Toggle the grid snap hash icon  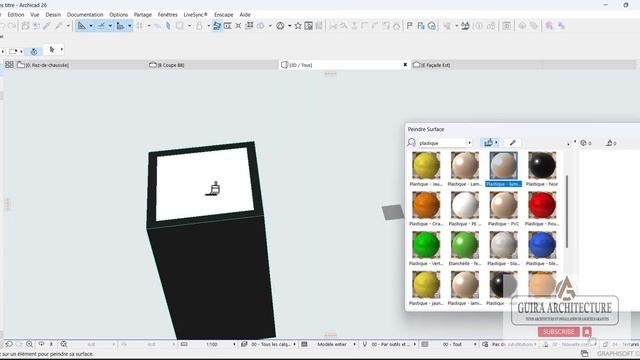(140, 26)
